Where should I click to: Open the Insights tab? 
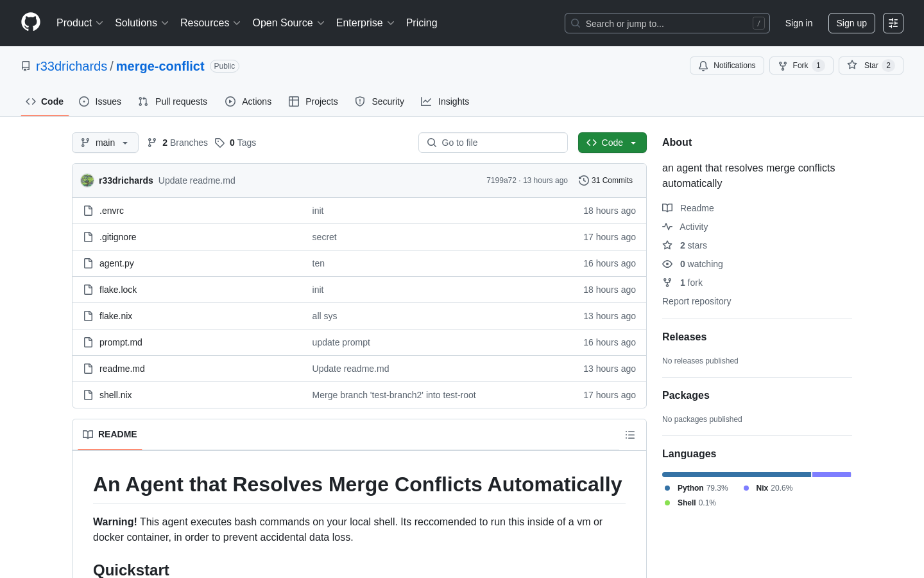click(445, 101)
